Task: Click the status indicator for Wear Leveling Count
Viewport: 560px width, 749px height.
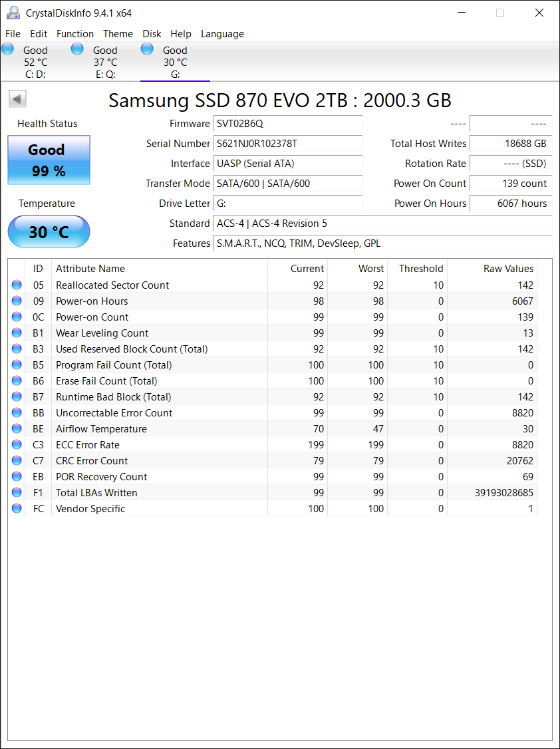Action: pyautogui.click(x=16, y=333)
